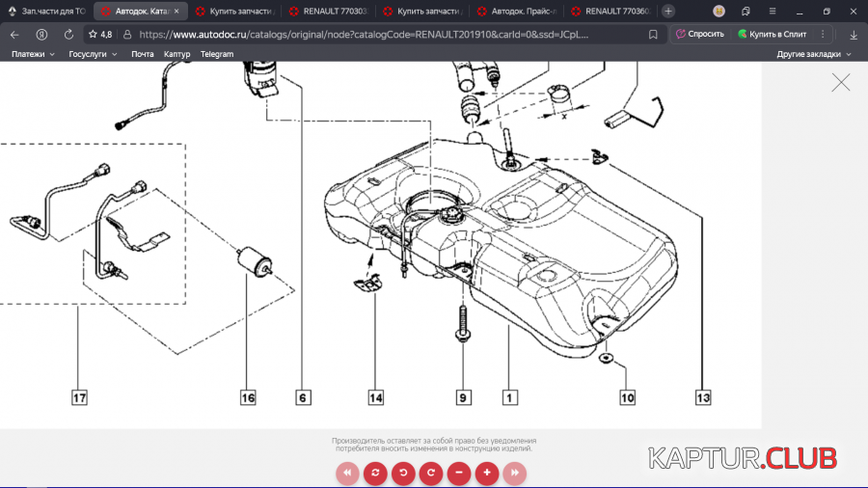
Task: Open a new tab with the plus button
Action: (667, 12)
